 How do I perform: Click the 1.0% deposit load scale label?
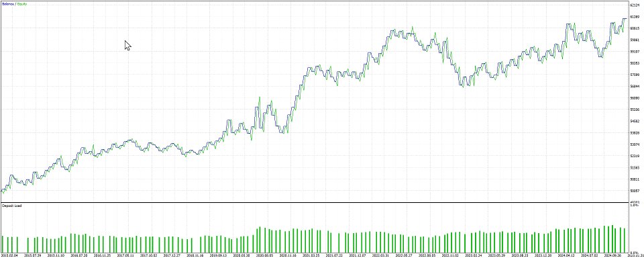click(x=634, y=204)
